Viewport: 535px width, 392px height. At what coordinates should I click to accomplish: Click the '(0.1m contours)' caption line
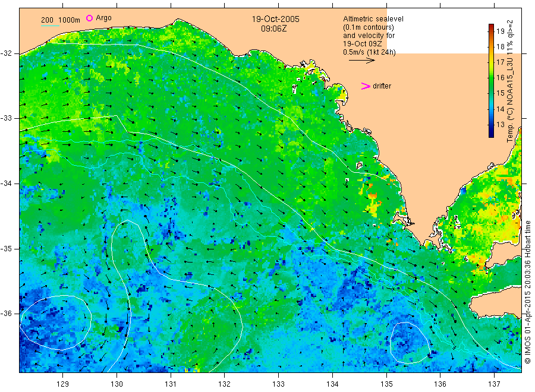(368, 27)
